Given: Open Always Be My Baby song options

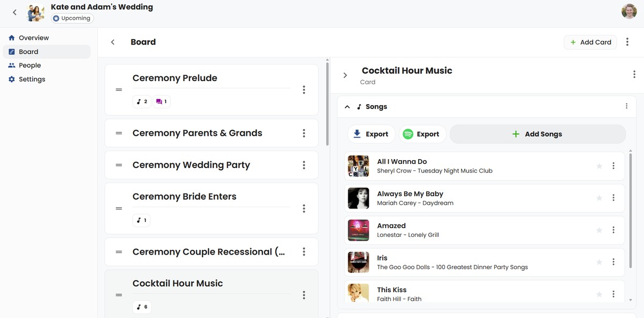Looking at the screenshot, I should click(x=613, y=198).
